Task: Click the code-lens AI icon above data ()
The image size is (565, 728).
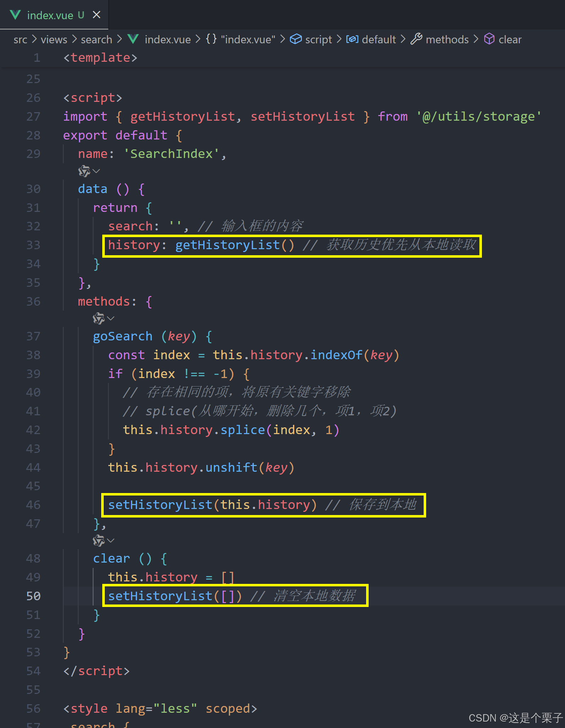Action: [x=84, y=171]
